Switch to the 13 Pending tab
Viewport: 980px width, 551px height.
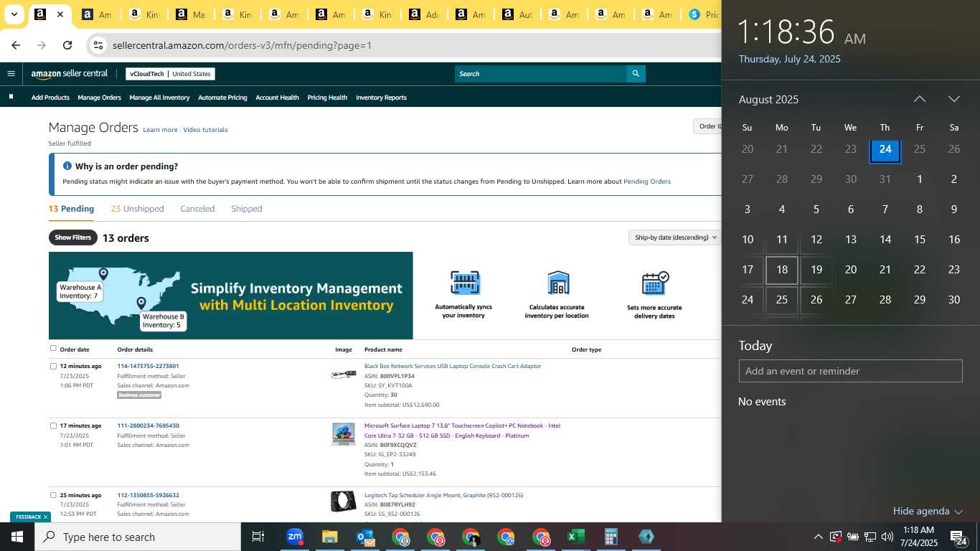[x=71, y=209]
